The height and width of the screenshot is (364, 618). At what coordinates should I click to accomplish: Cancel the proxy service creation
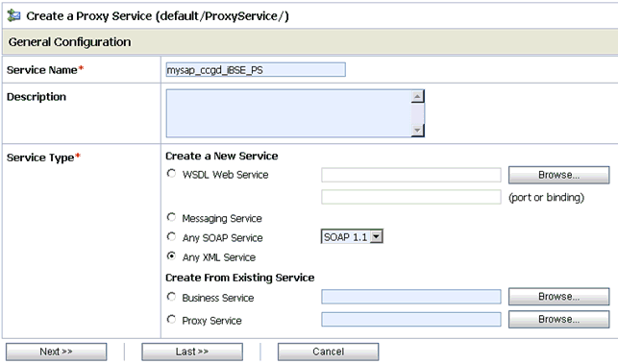click(328, 352)
